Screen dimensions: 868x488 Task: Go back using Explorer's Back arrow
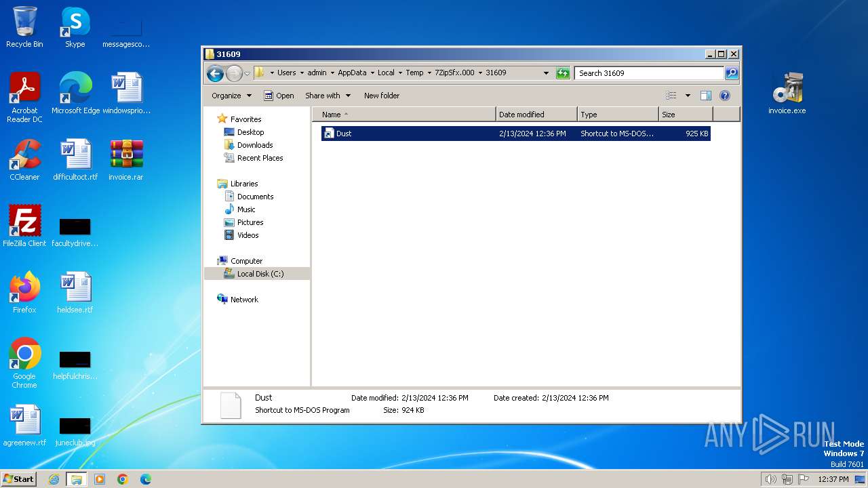(215, 73)
